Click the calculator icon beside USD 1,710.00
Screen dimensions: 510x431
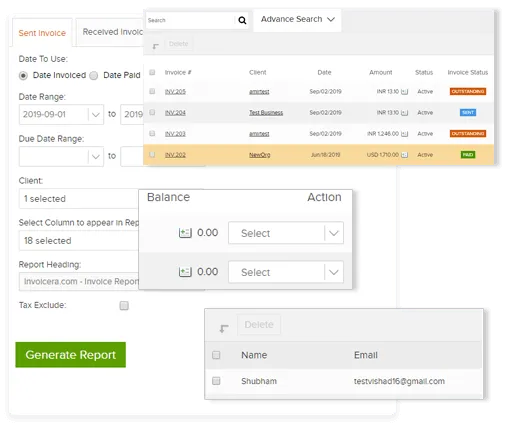click(x=404, y=155)
